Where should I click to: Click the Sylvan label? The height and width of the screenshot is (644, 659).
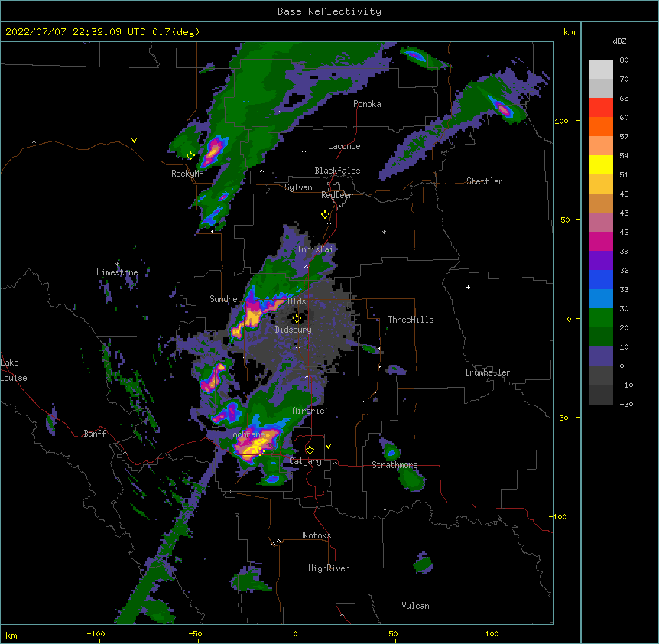pos(298,187)
